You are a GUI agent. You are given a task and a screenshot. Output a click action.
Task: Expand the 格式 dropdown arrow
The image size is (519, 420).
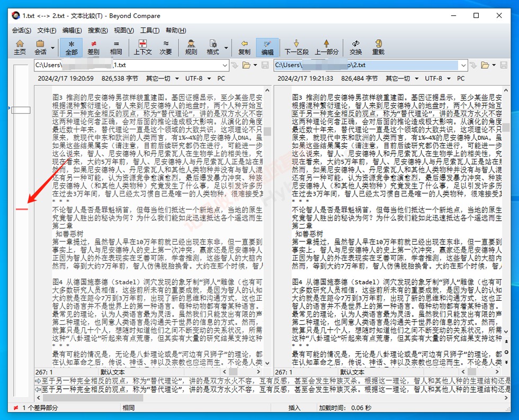(226, 48)
